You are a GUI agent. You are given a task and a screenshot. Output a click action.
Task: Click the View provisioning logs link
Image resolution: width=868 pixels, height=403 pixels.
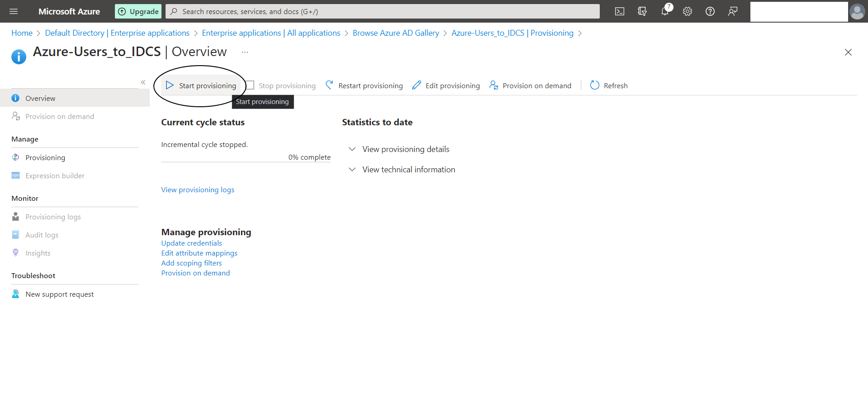(198, 190)
